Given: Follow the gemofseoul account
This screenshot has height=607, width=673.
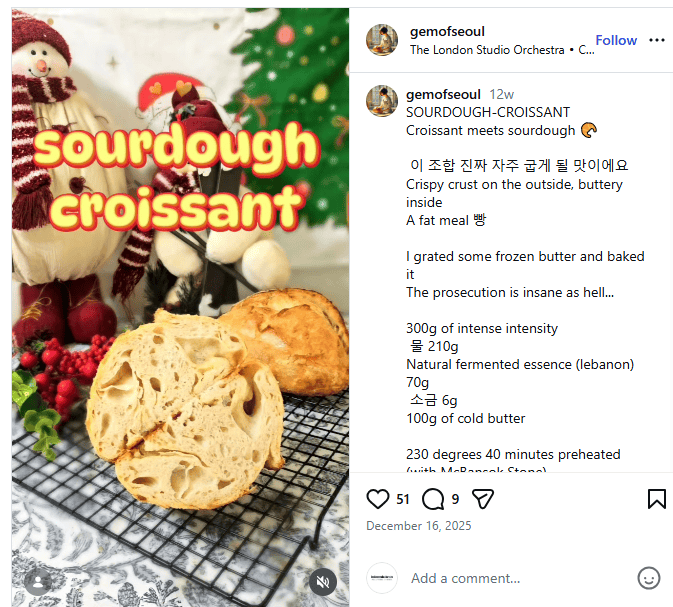Looking at the screenshot, I should [616, 41].
